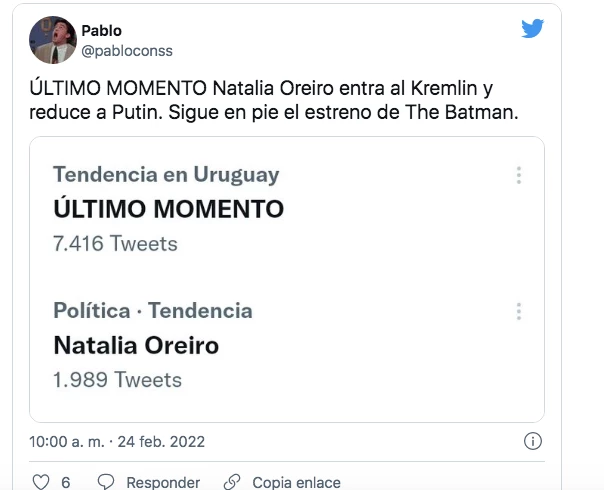Screen dimensions: 604x490
Task: Click the reply speech bubble icon
Action: coord(104,482)
